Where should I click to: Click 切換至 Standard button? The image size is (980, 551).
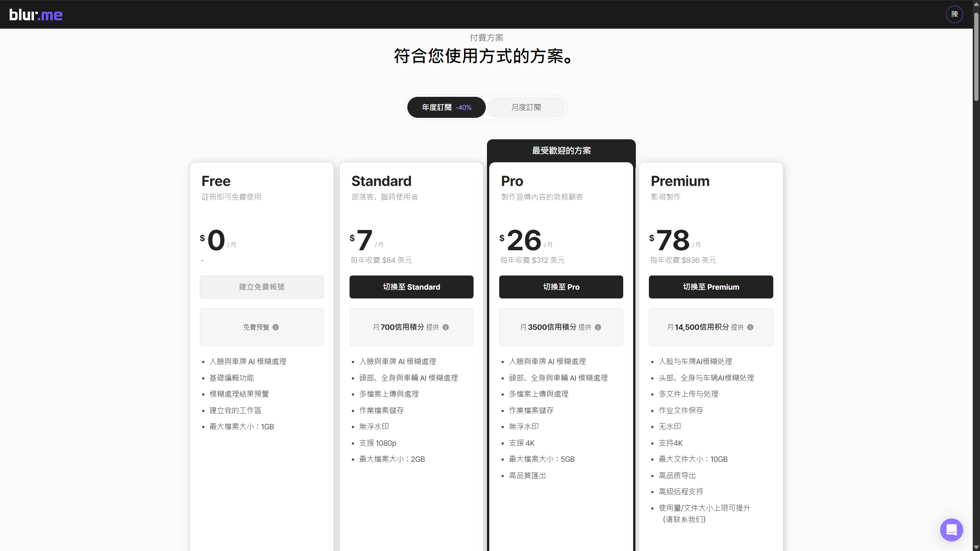pos(412,287)
